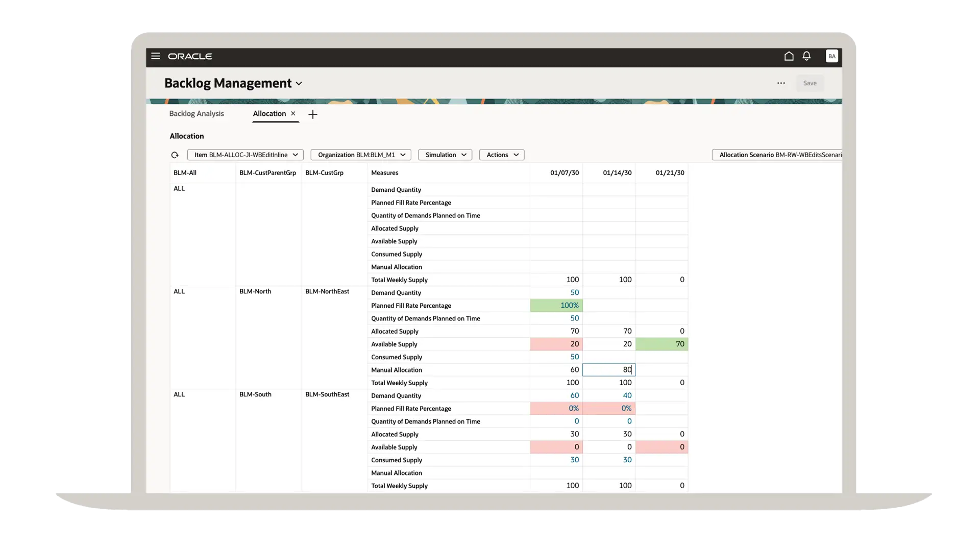Open the Allocation Scenario selector
Image resolution: width=980 pixels, height=551 pixels.
776,155
